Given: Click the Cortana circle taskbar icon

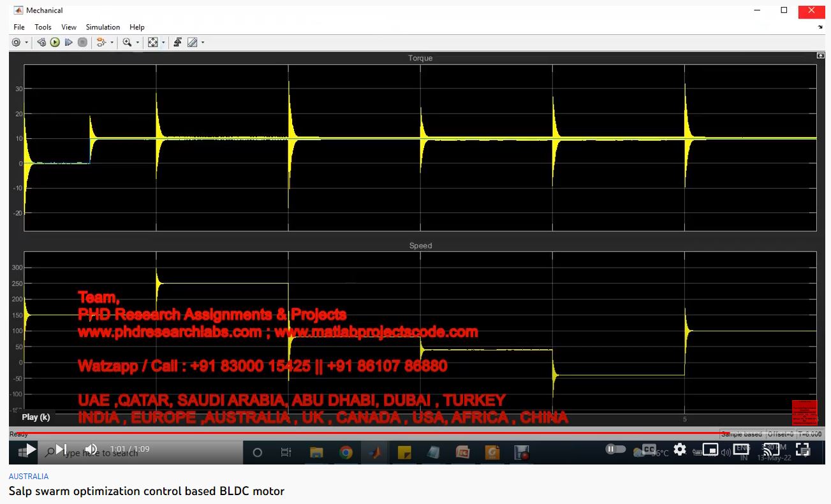Looking at the screenshot, I should 258,452.
